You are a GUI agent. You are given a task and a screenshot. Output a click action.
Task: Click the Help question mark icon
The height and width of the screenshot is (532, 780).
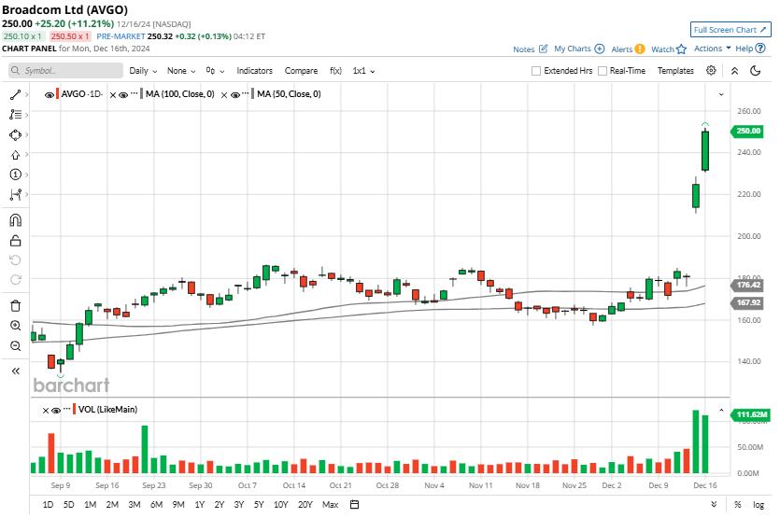click(x=760, y=49)
